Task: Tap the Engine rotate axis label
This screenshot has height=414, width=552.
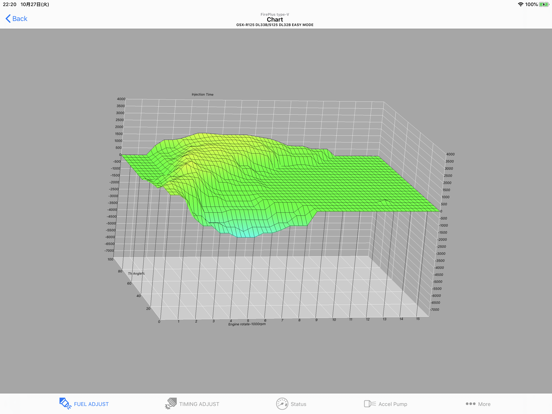Action: pos(247,324)
